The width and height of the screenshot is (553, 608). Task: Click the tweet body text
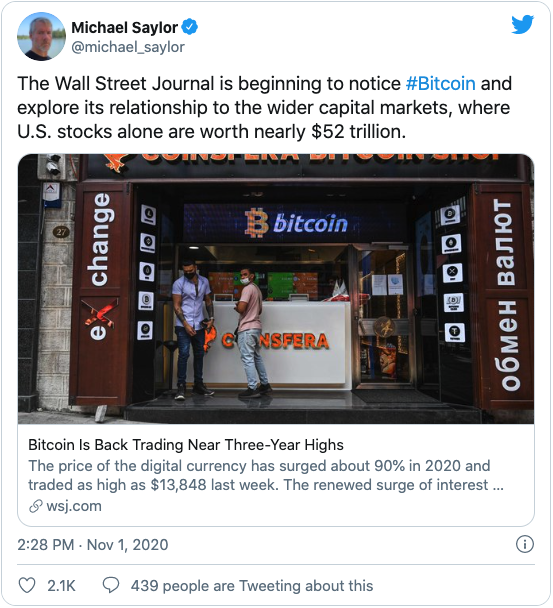pos(264,108)
